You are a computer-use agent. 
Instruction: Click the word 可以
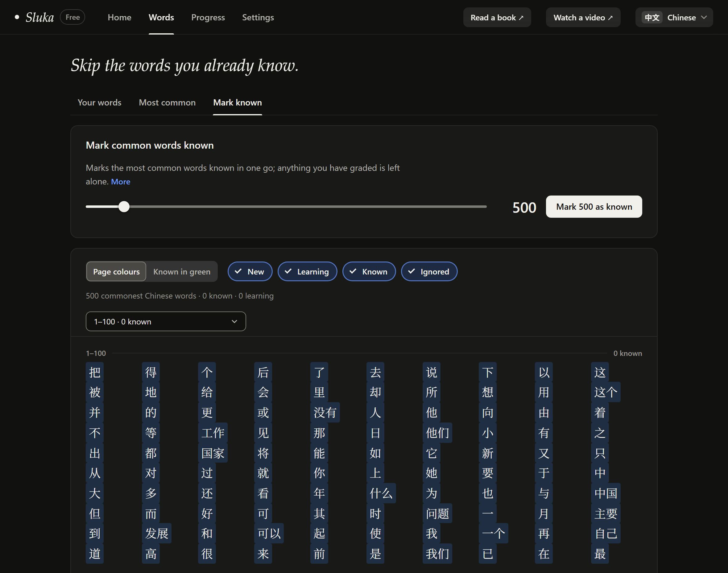point(269,533)
